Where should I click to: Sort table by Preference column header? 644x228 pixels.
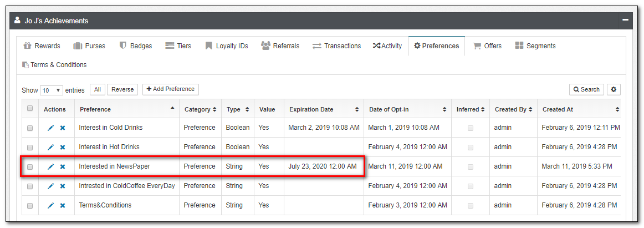click(x=126, y=109)
